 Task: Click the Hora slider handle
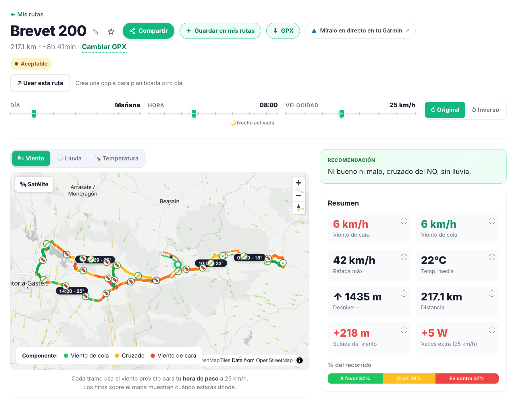tap(194, 114)
